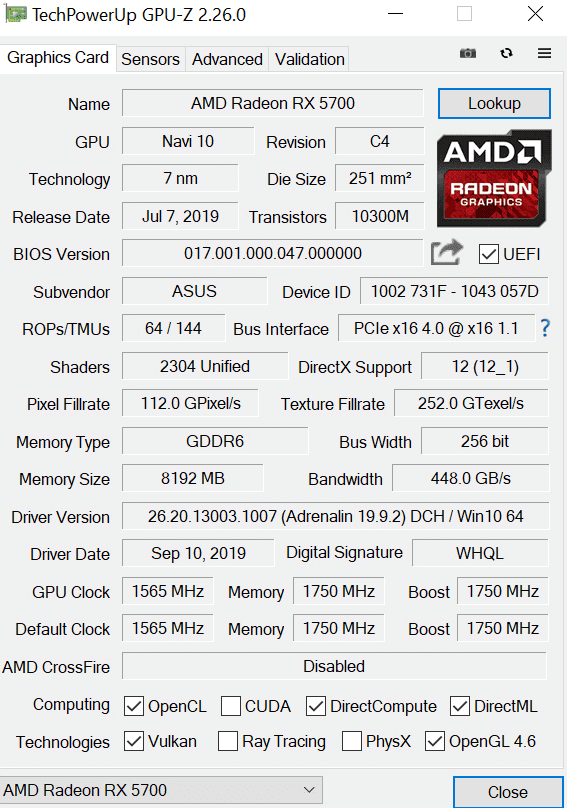Click the GPU-Z title bar app icon

pyautogui.click(x=15, y=14)
